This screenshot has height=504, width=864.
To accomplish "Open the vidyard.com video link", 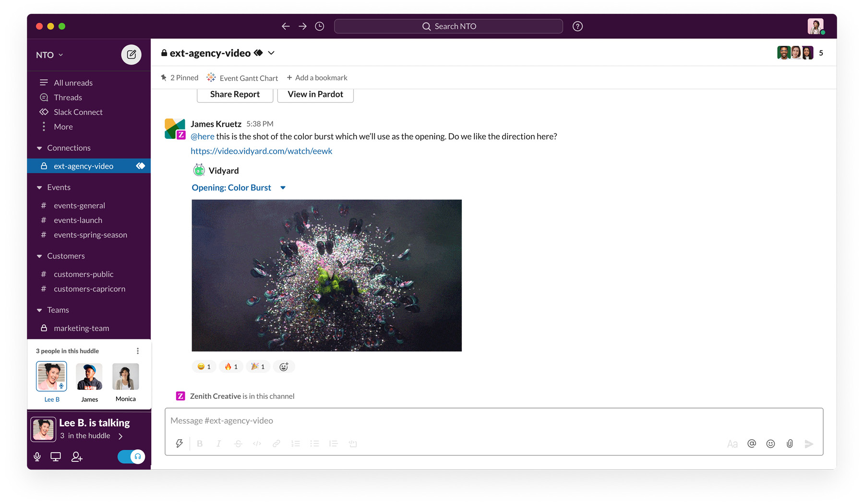I will [x=261, y=151].
